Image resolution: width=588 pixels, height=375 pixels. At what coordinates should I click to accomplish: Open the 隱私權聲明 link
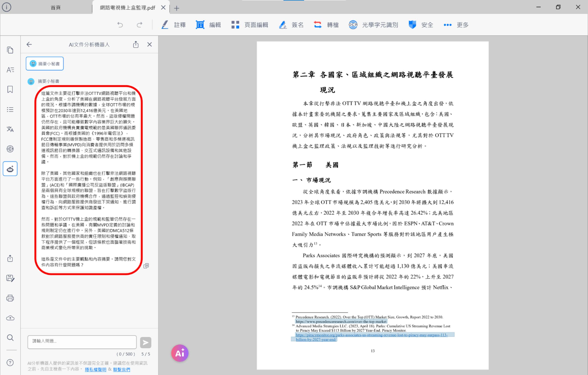96,369
